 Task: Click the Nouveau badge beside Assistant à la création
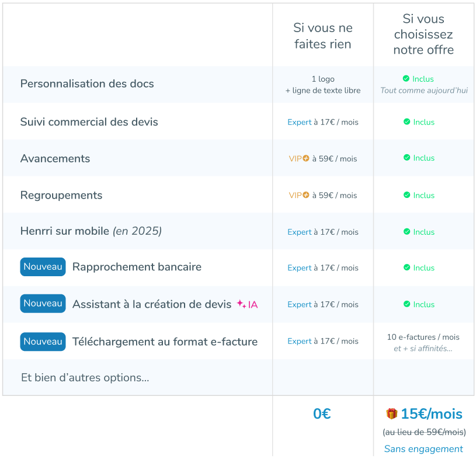(43, 303)
